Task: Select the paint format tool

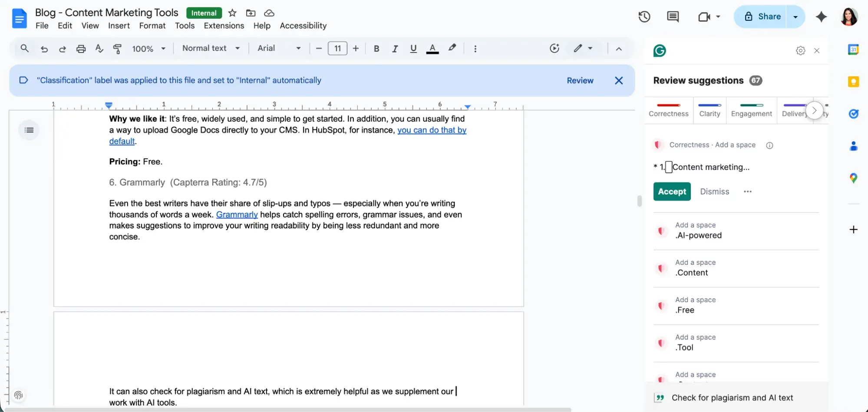Action: pos(117,48)
